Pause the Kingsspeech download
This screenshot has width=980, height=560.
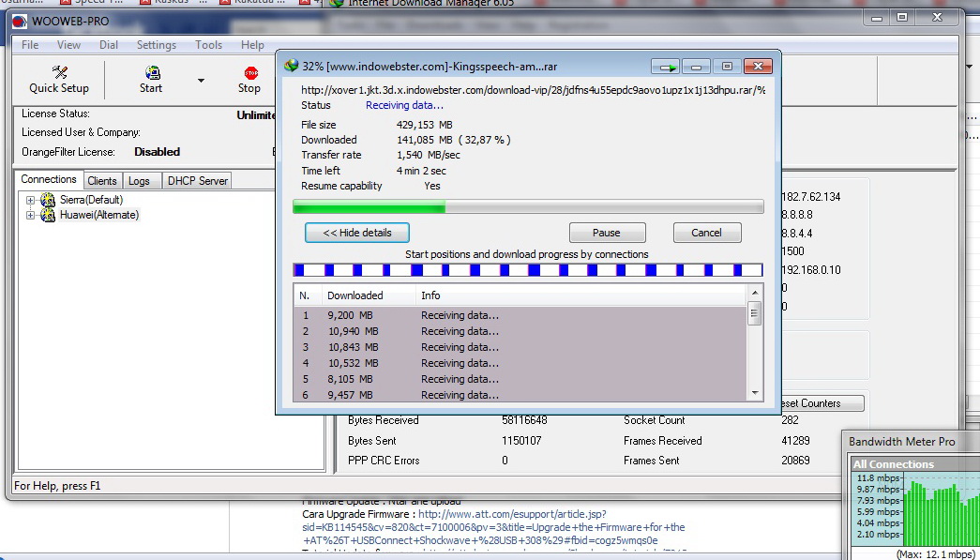point(607,233)
